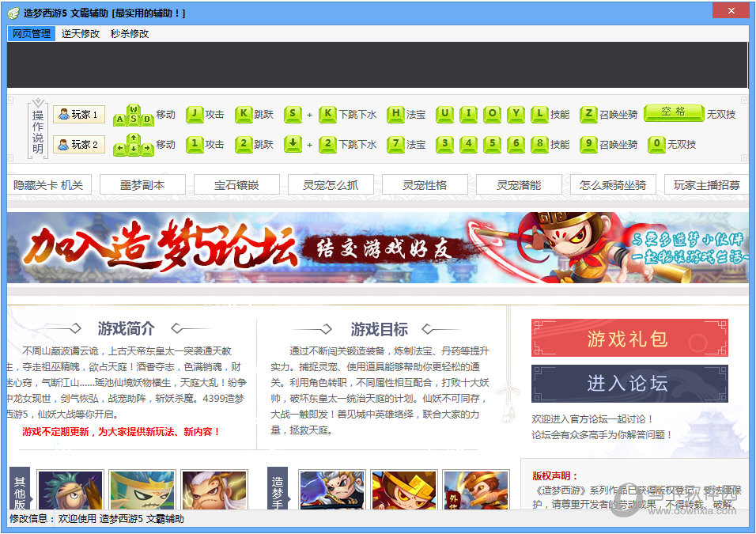Click the Y skill key icon

click(516, 115)
